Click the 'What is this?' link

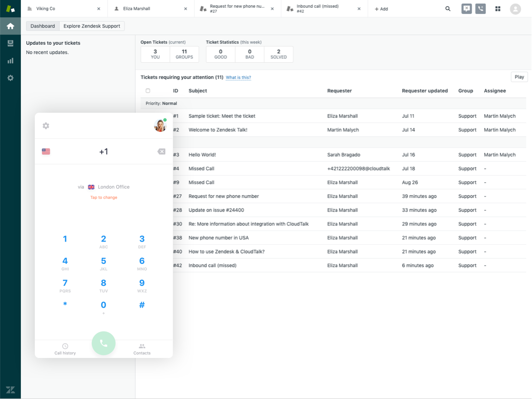(x=238, y=77)
